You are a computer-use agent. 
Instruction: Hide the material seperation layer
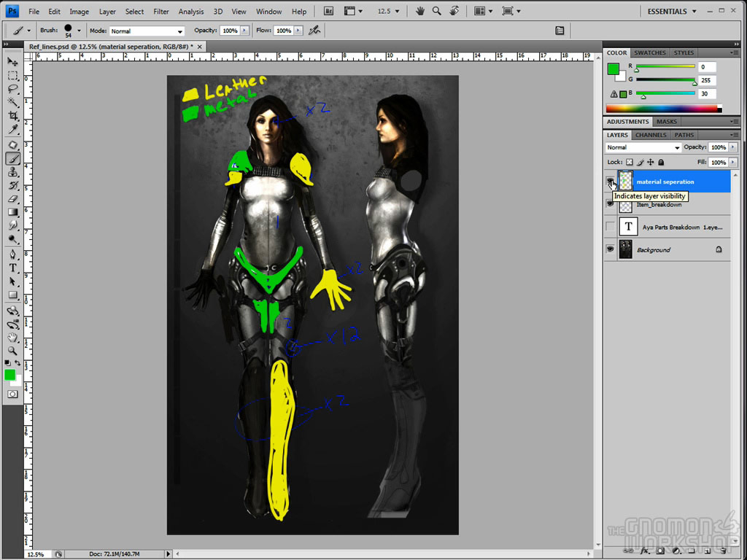coord(611,182)
